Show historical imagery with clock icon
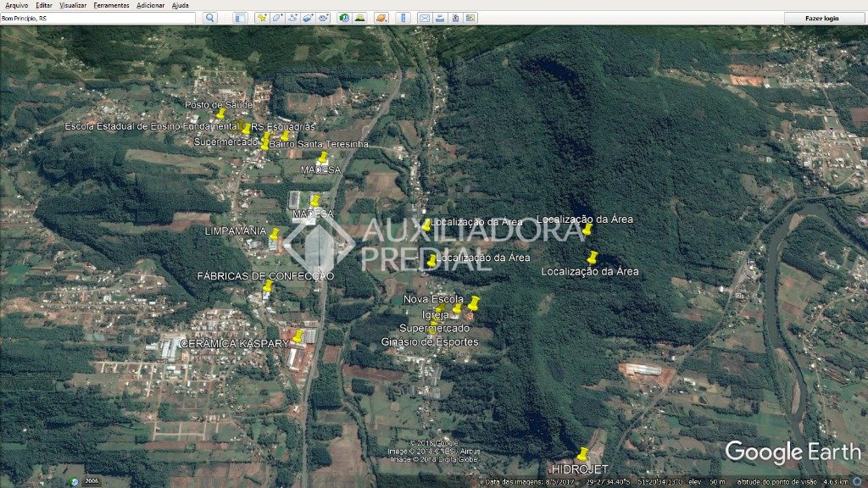Screen dimensions: 868x488 coord(344,18)
